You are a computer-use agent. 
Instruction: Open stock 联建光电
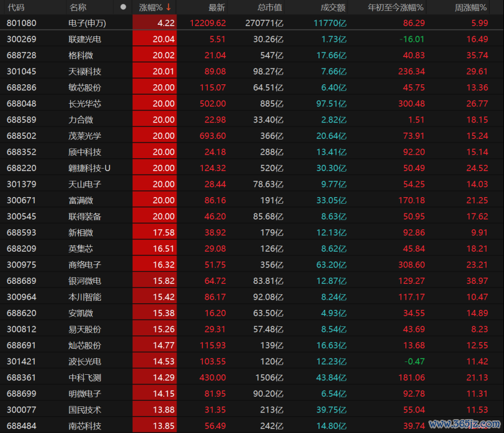[85, 39]
